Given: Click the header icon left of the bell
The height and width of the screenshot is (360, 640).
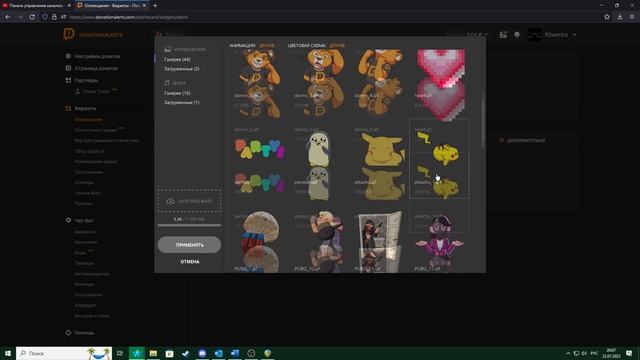Looking at the screenshot, I should tap(503, 35).
